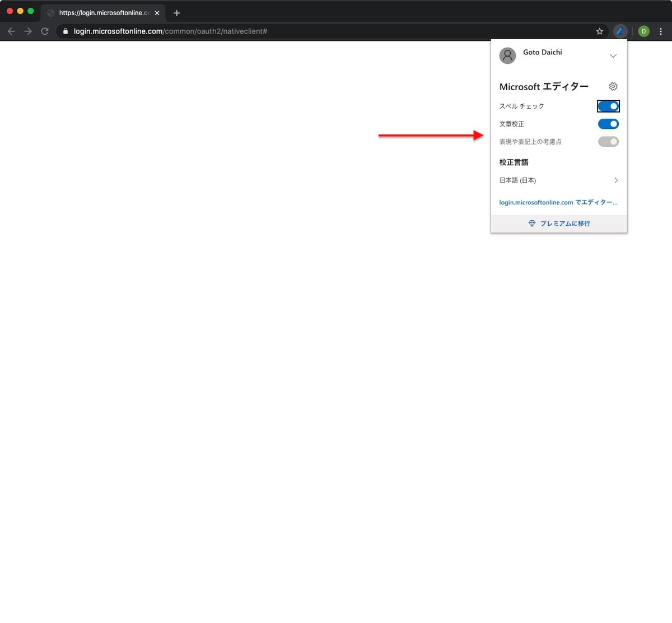Click the 校正言語 section heading
This screenshot has width=672, height=623.
(x=514, y=162)
